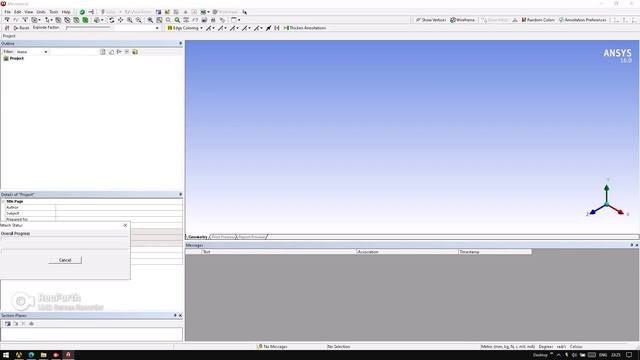Click the mesh connection icon before Thicken Annotations

(x=277, y=28)
